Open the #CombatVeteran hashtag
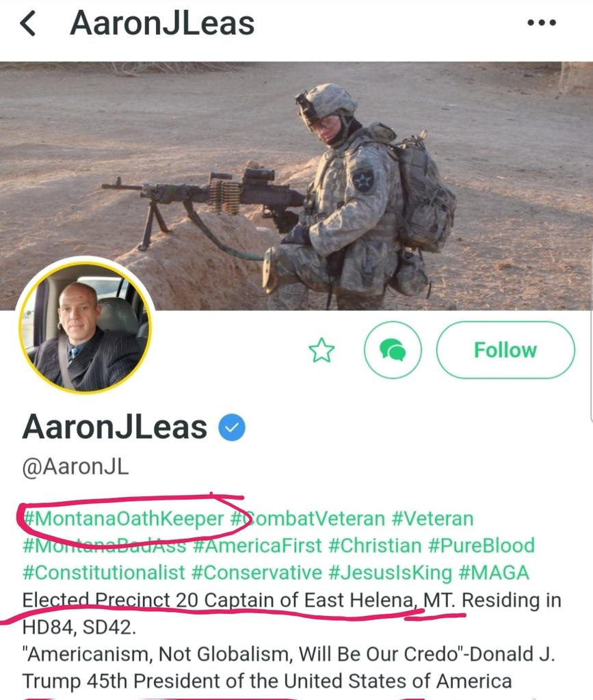 point(308,519)
